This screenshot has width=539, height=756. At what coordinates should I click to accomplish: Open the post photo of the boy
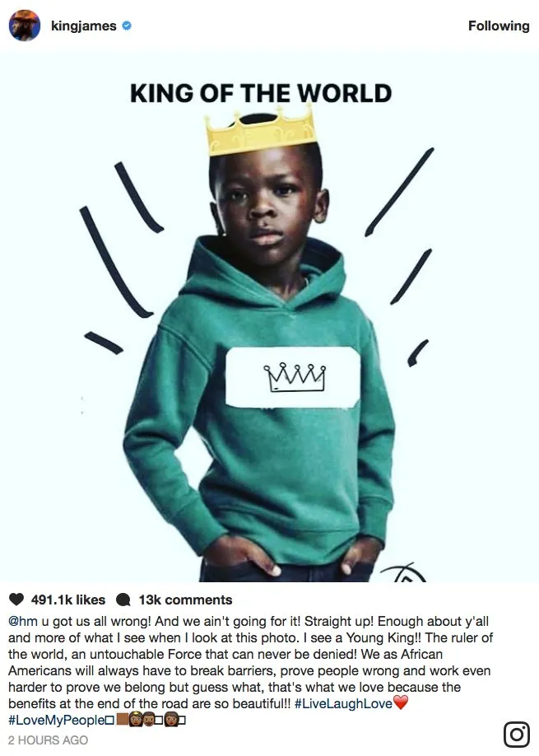(x=269, y=315)
